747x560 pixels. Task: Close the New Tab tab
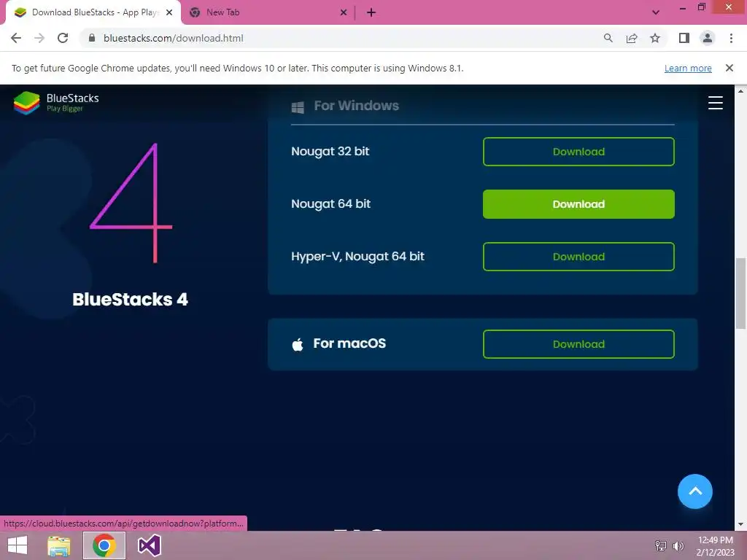coord(344,13)
